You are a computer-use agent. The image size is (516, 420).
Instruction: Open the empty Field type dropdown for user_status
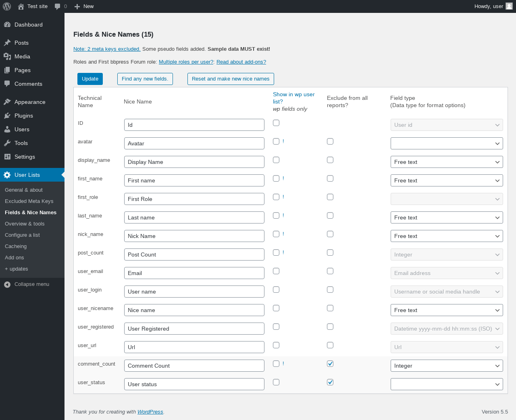[446, 384]
